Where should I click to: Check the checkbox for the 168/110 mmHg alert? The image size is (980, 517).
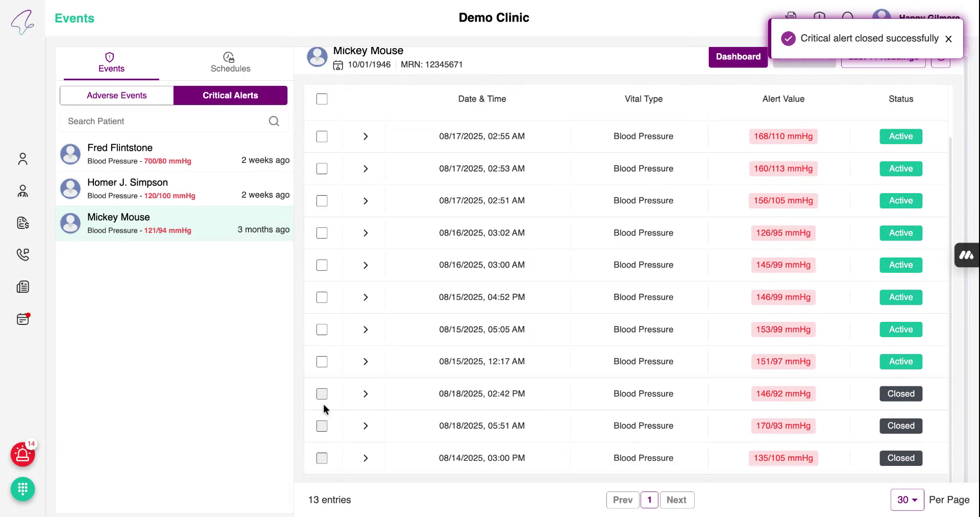click(322, 136)
